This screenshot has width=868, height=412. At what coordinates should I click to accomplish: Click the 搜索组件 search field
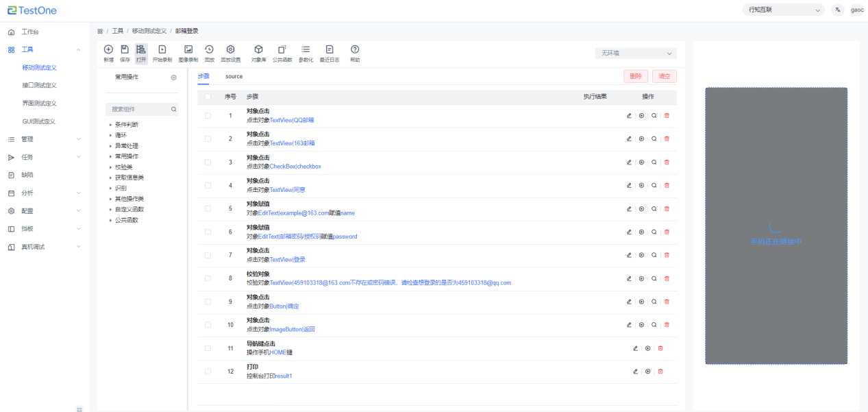[x=142, y=109]
